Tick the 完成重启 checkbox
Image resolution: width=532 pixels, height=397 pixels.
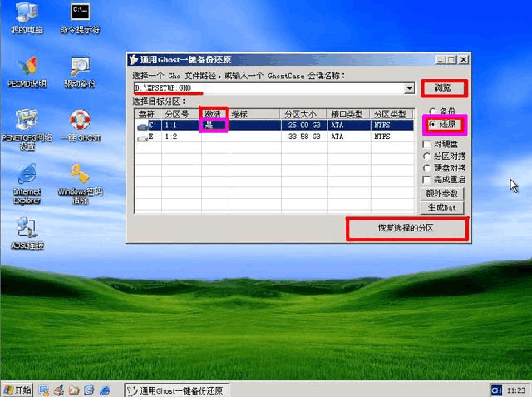(x=426, y=180)
